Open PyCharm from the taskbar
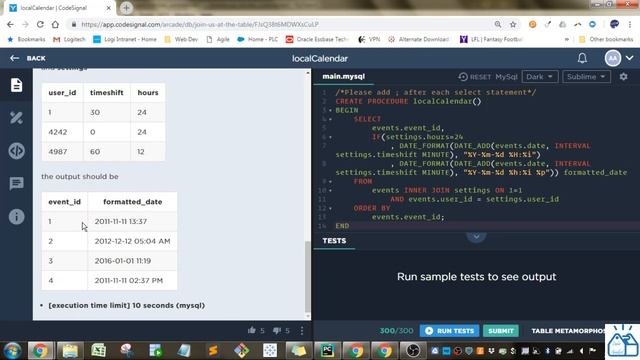640x360 pixels. click(x=327, y=351)
